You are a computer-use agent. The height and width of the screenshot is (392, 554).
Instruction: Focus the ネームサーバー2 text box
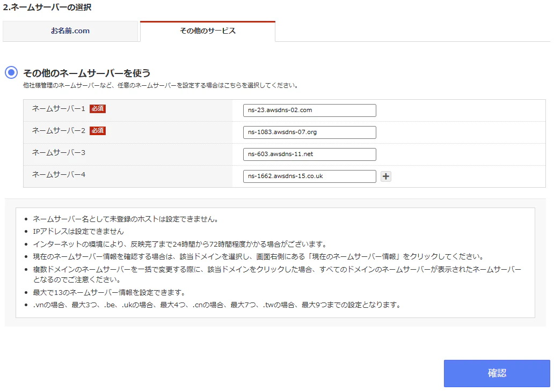(310, 132)
